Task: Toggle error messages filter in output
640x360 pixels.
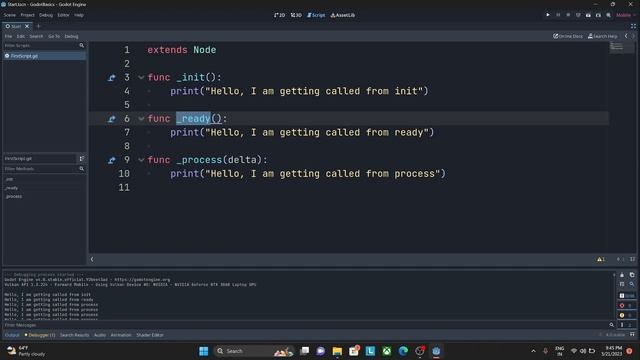Action: coord(627,305)
